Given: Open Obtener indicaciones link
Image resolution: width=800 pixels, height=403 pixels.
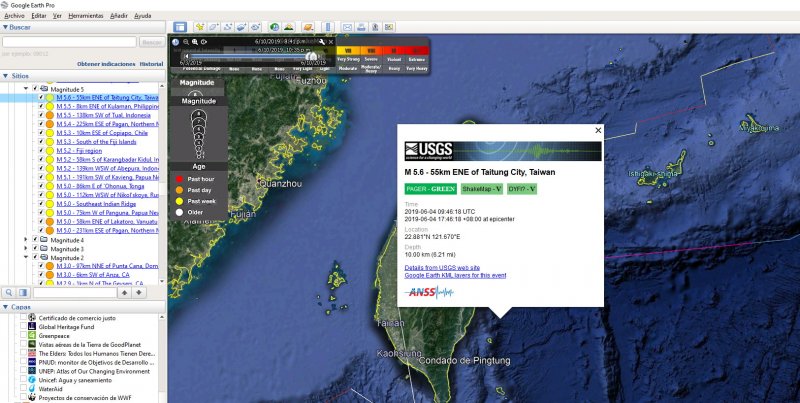Looking at the screenshot, I should click(106, 64).
